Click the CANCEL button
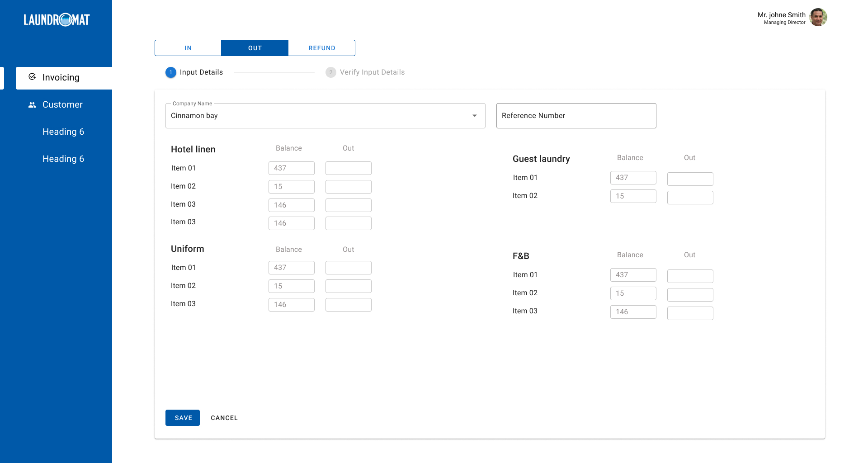Viewport: 868px width, 463px height. (224, 417)
